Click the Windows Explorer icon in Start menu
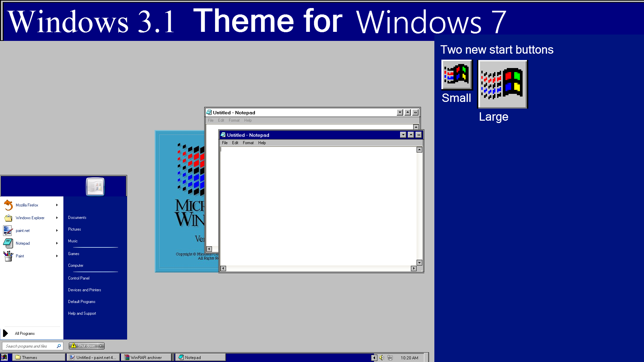 (8, 218)
